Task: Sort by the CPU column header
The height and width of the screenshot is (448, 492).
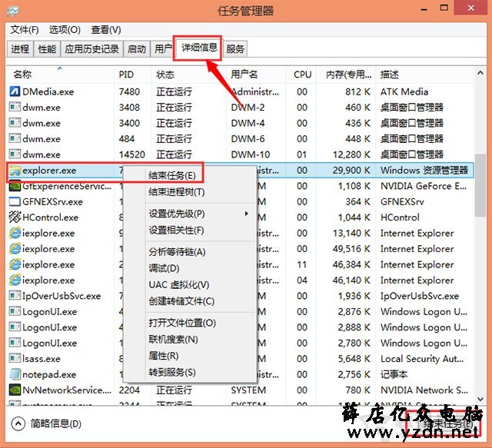Action: pyautogui.click(x=301, y=75)
